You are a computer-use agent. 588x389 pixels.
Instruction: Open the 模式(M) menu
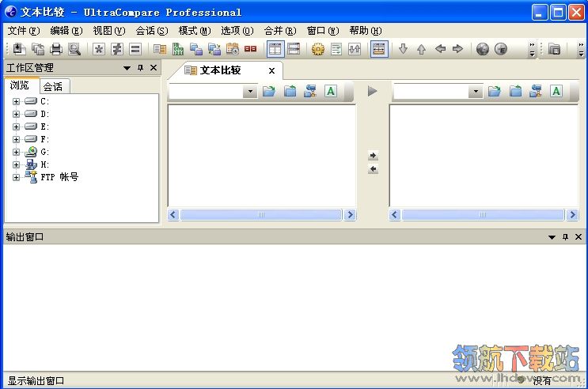click(x=194, y=31)
